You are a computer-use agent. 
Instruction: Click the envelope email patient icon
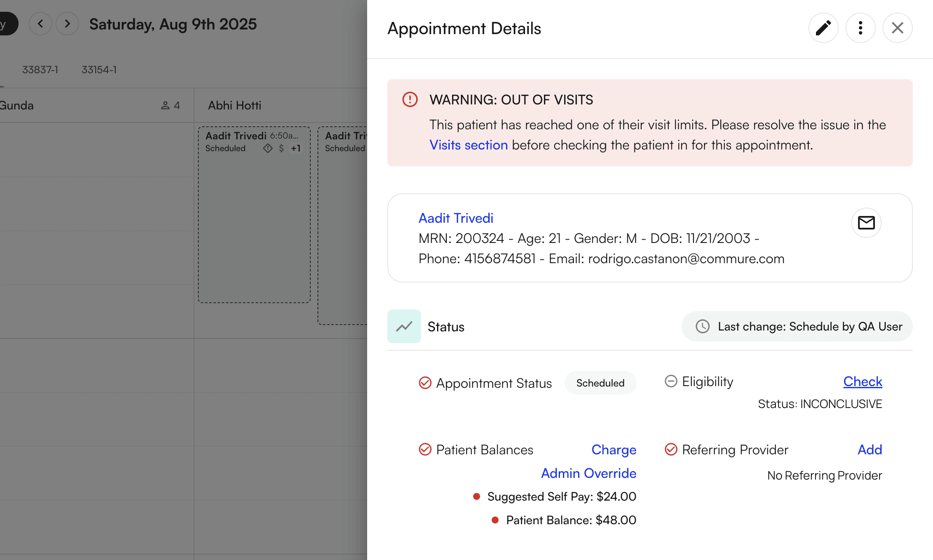tap(866, 223)
